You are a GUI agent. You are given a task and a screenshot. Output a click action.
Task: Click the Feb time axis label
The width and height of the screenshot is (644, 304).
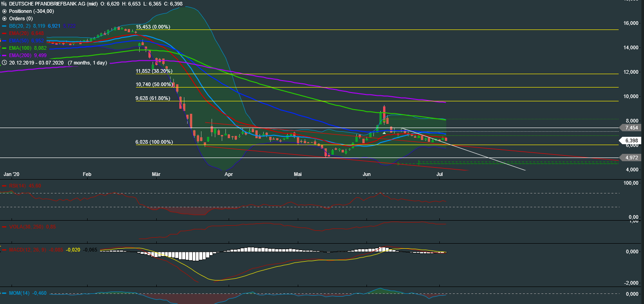87,175
